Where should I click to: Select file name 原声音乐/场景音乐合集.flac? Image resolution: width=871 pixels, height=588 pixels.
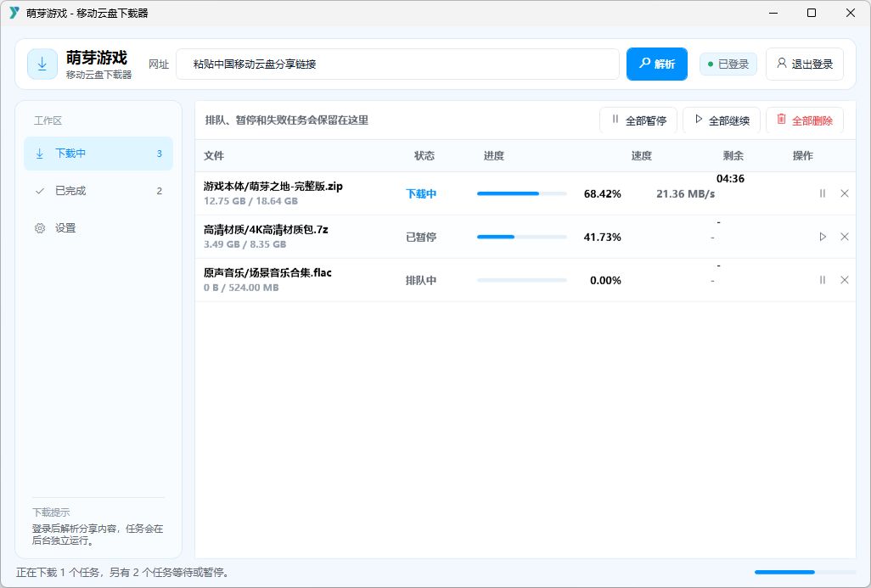[x=267, y=273]
